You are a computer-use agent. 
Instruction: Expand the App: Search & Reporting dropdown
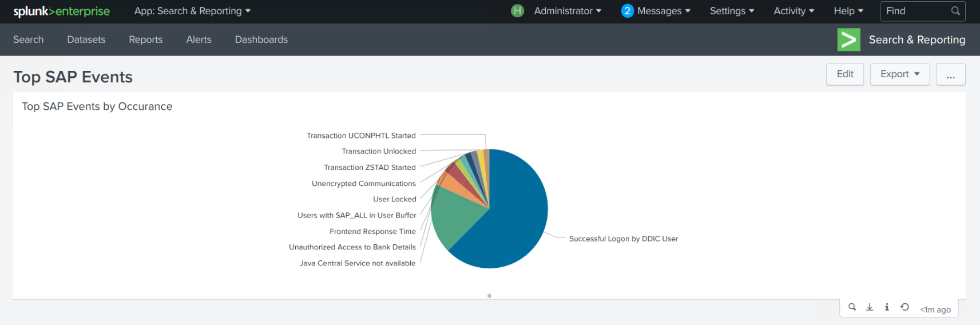tap(192, 11)
